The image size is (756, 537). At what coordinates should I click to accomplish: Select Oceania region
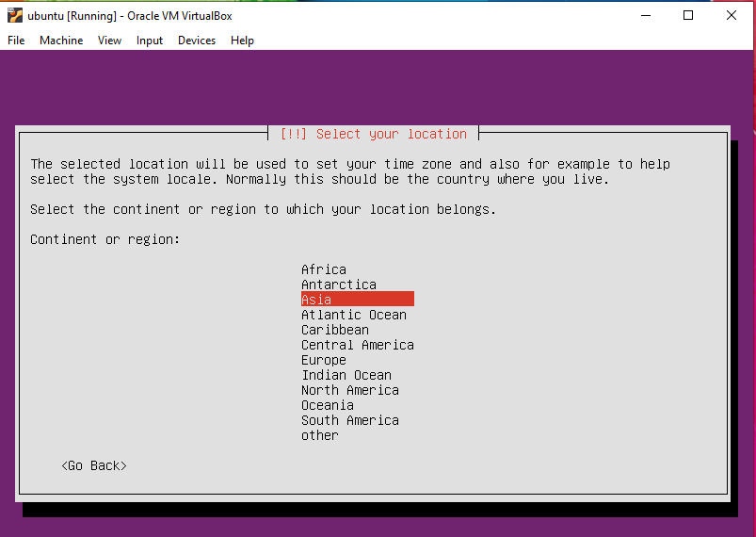(x=328, y=405)
